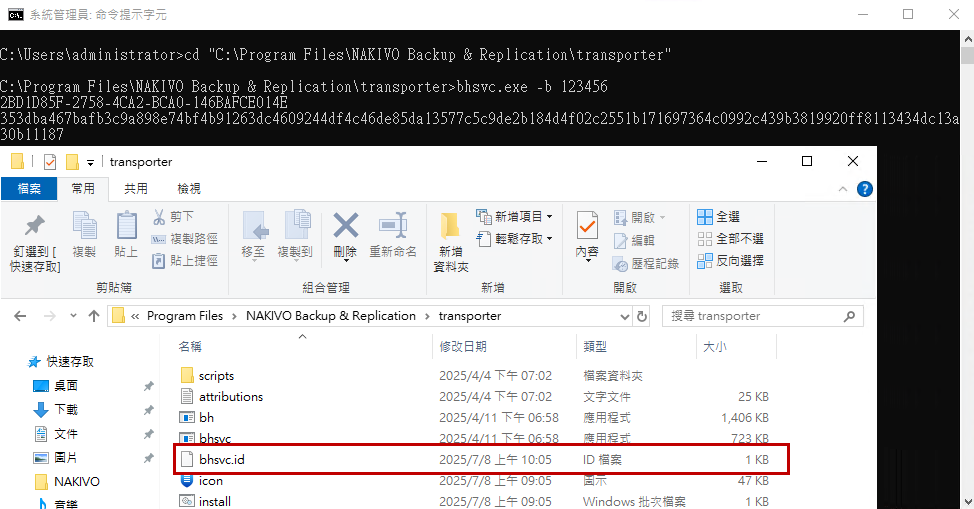The height and width of the screenshot is (509, 974).
Task: Switch to 共用 share tab
Action: click(x=136, y=189)
